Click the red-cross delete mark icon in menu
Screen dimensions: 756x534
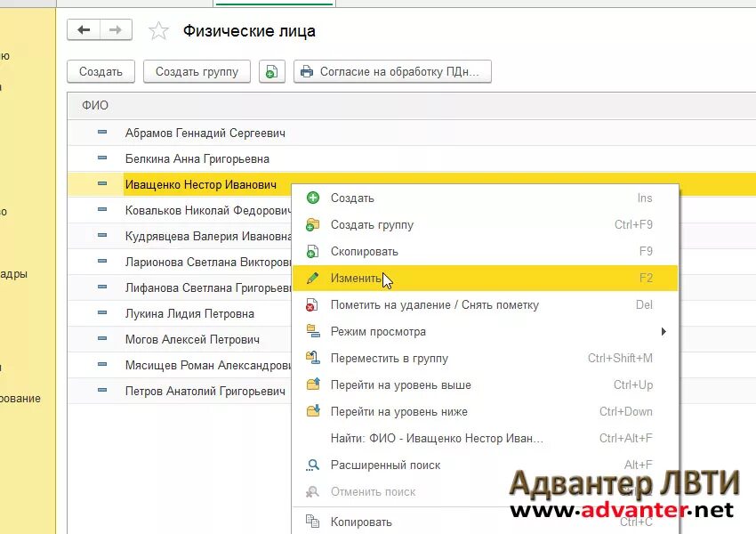click(312, 305)
